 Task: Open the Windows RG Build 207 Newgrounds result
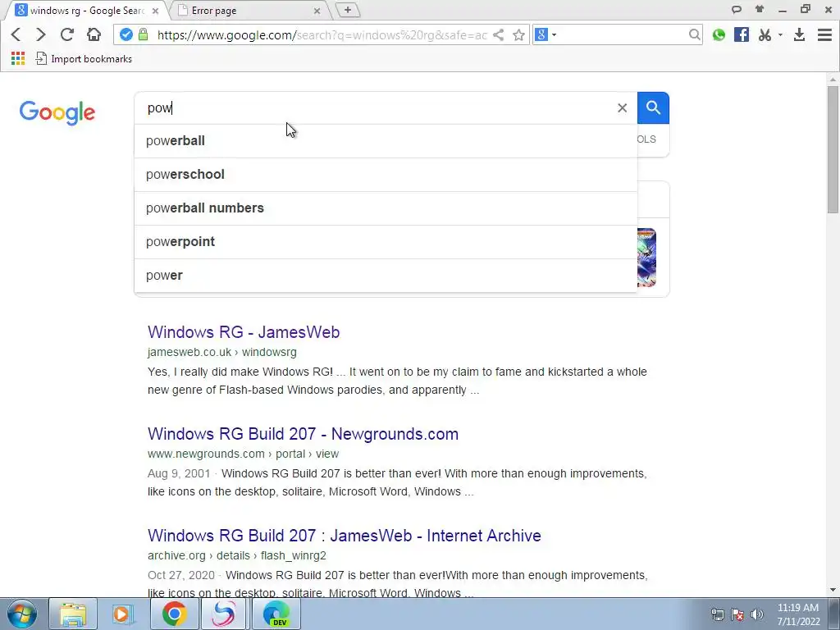(304, 434)
